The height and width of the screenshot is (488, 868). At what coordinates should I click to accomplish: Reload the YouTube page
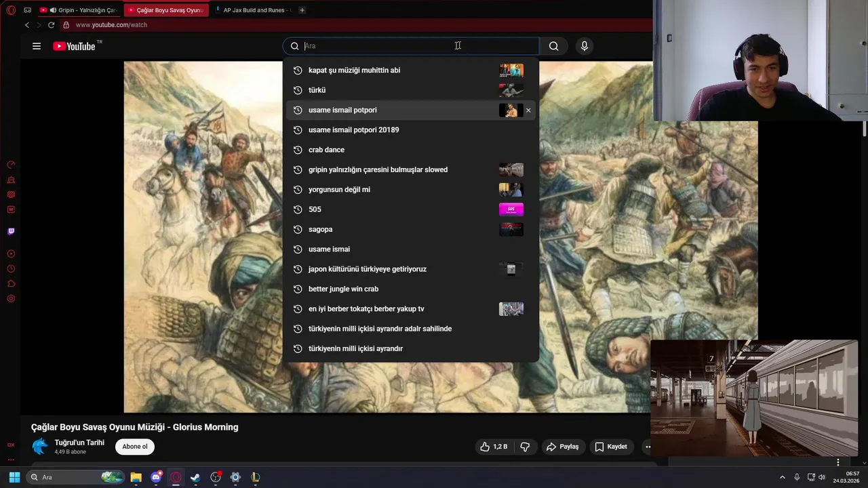pyautogui.click(x=51, y=25)
